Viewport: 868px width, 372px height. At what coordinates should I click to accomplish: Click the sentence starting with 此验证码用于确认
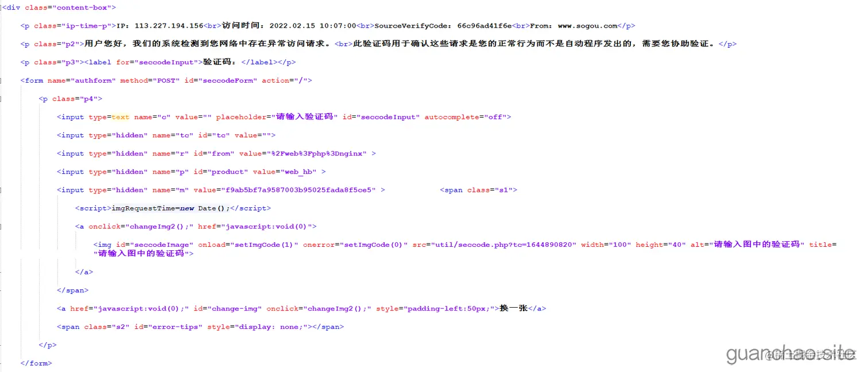pos(534,44)
